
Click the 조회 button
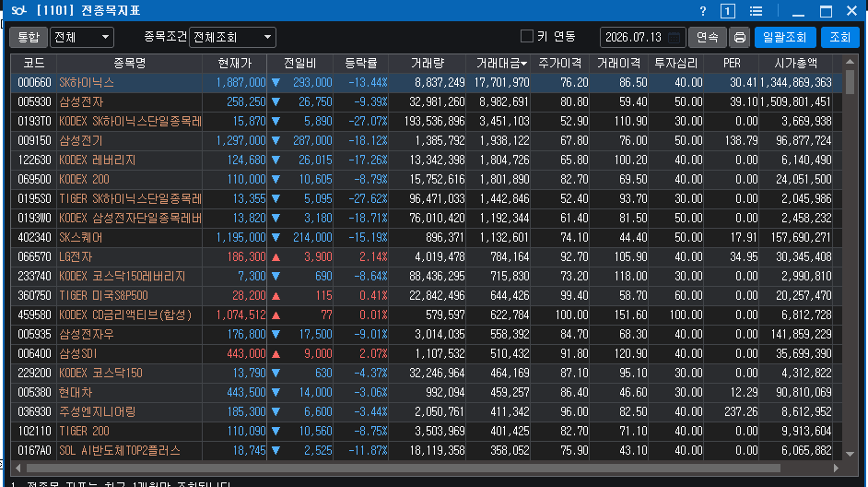point(839,37)
